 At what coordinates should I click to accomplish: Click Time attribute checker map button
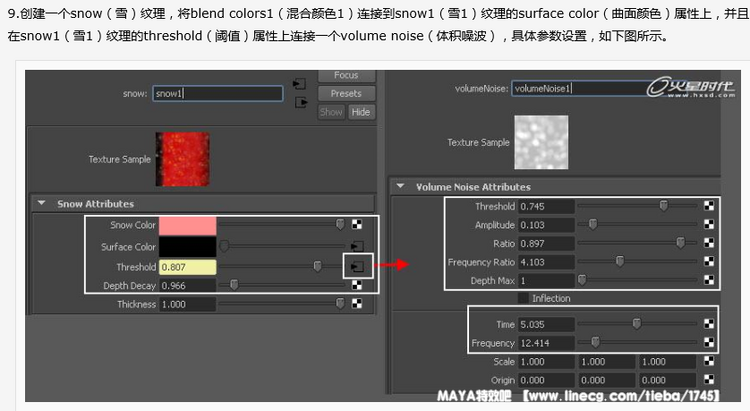(x=709, y=324)
